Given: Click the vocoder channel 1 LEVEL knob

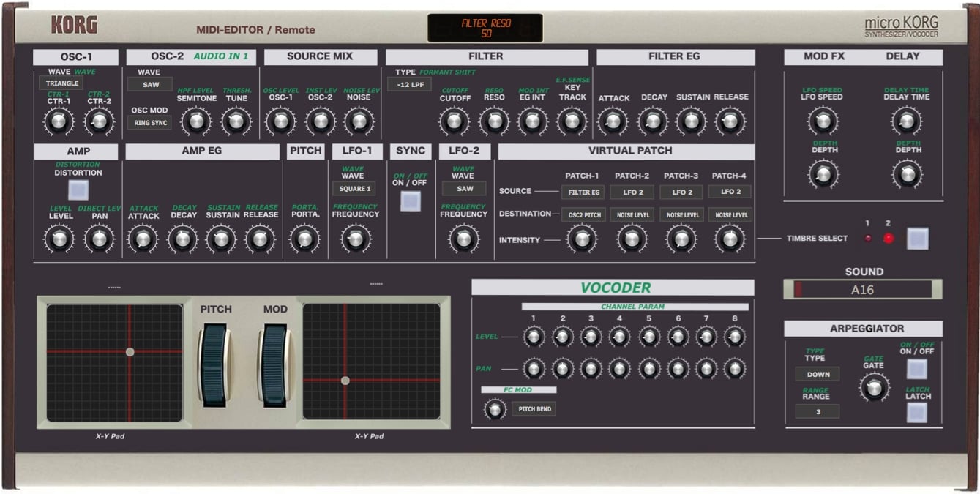Looking at the screenshot, I should 534,337.
